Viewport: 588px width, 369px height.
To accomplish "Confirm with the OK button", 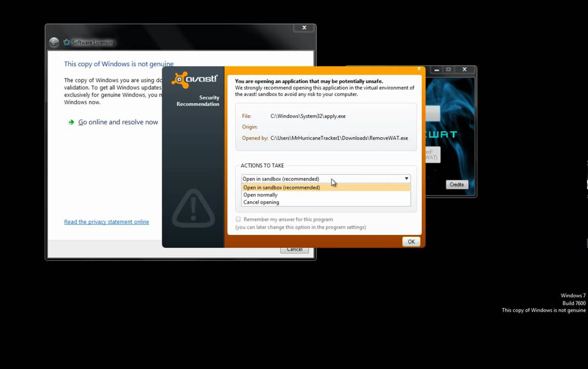I will (411, 241).
